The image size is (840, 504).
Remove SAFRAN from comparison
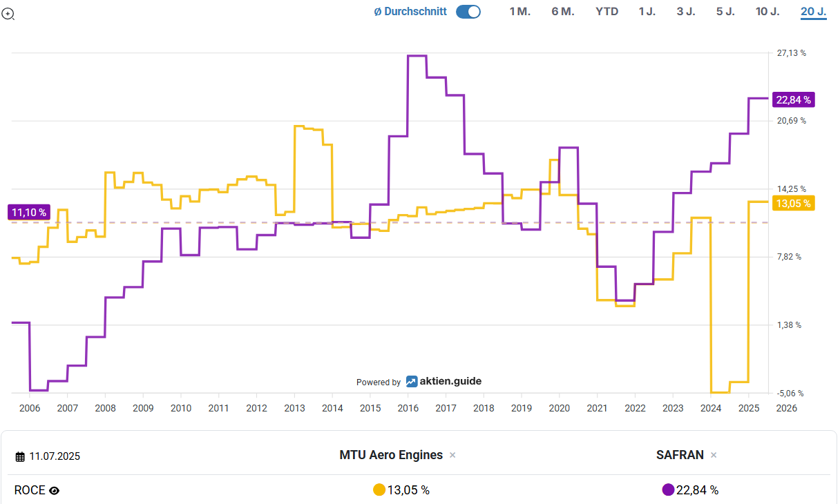(x=714, y=455)
